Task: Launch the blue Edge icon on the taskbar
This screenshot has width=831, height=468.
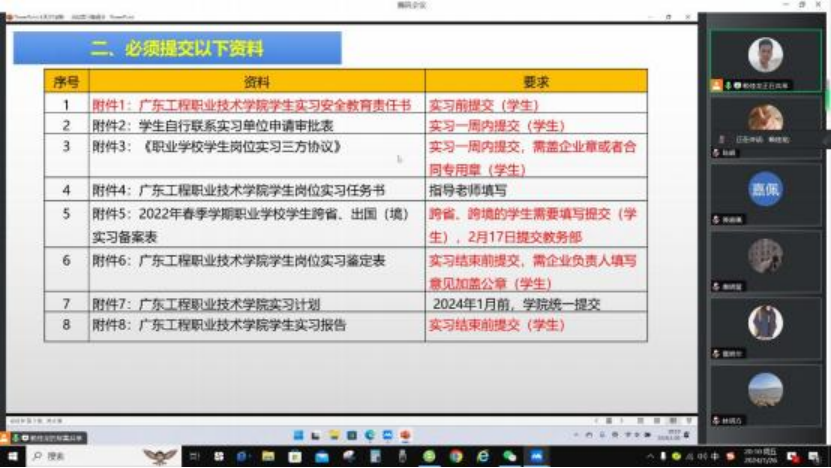Action: coord(482,456)
